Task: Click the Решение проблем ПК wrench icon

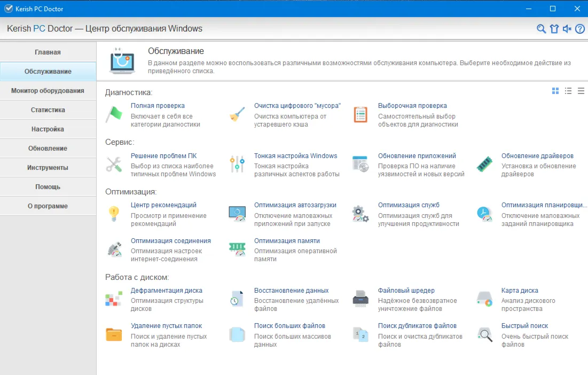Action: tap(114, 164)
